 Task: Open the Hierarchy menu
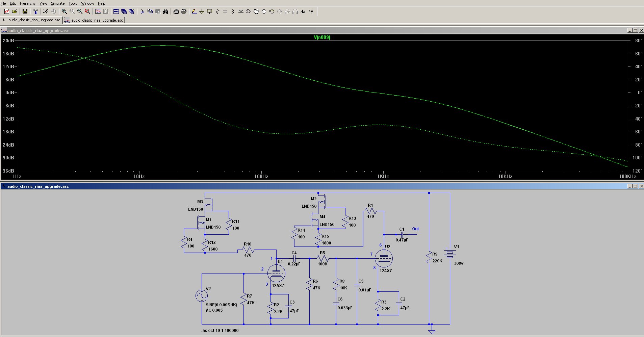pyautogui.click(x=28, y=3)
